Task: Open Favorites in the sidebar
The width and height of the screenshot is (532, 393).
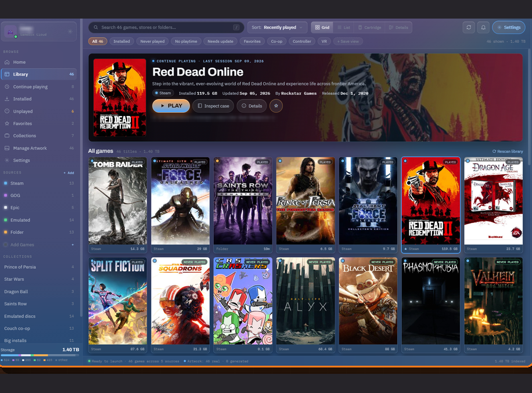Action: coord(39,124)
